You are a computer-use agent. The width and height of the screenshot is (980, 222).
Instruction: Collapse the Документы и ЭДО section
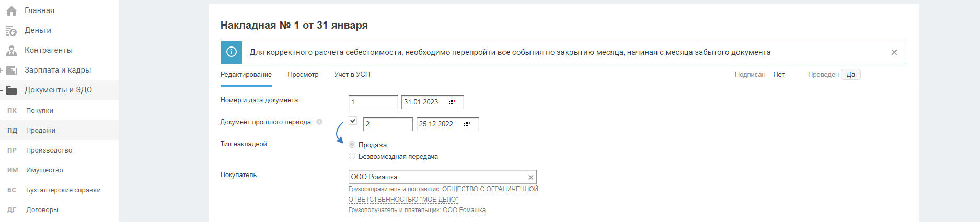coord(2,90)
